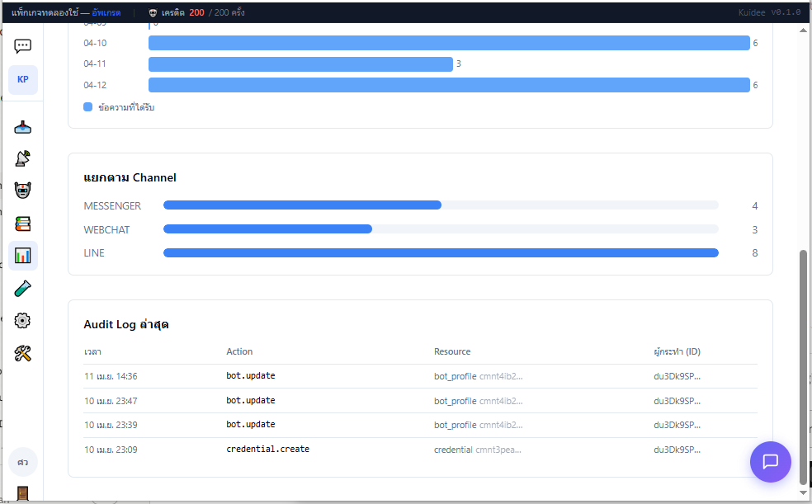Click the credential.create action

[x=267, y=450]
